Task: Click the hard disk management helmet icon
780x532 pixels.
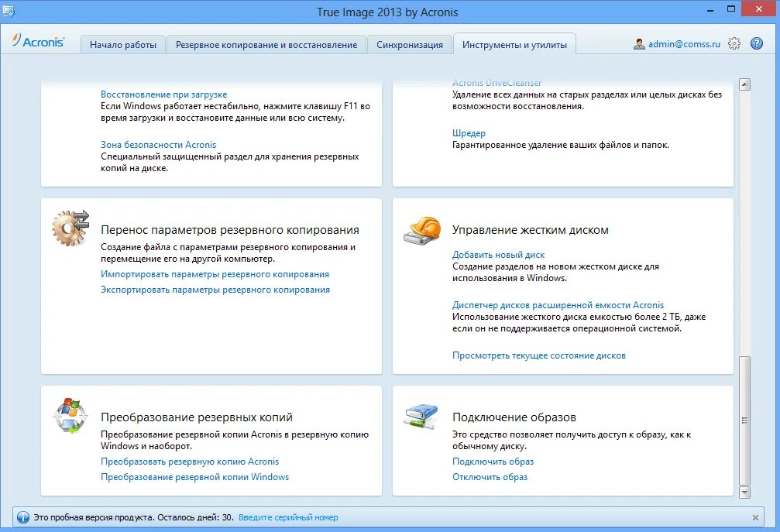Action: coord(422,230)
